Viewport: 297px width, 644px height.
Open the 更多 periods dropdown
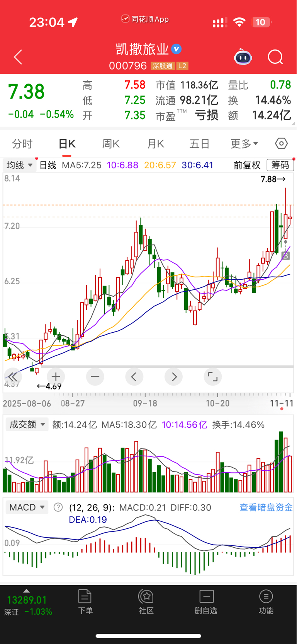[x=244, y=144]
